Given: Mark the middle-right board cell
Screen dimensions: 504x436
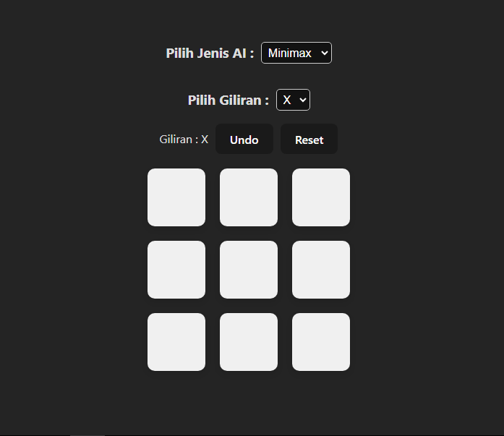Looking at the screenshot, I should tap(321, 270).
